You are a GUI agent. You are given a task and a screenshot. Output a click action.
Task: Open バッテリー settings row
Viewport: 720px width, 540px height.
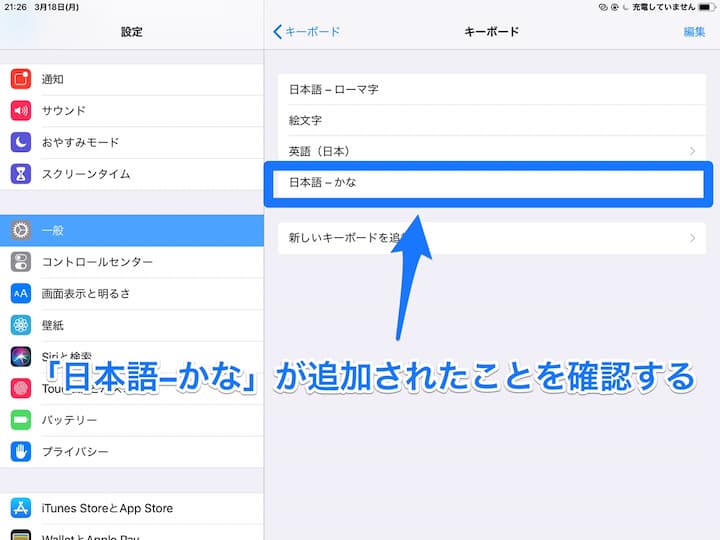pos(132,420)
